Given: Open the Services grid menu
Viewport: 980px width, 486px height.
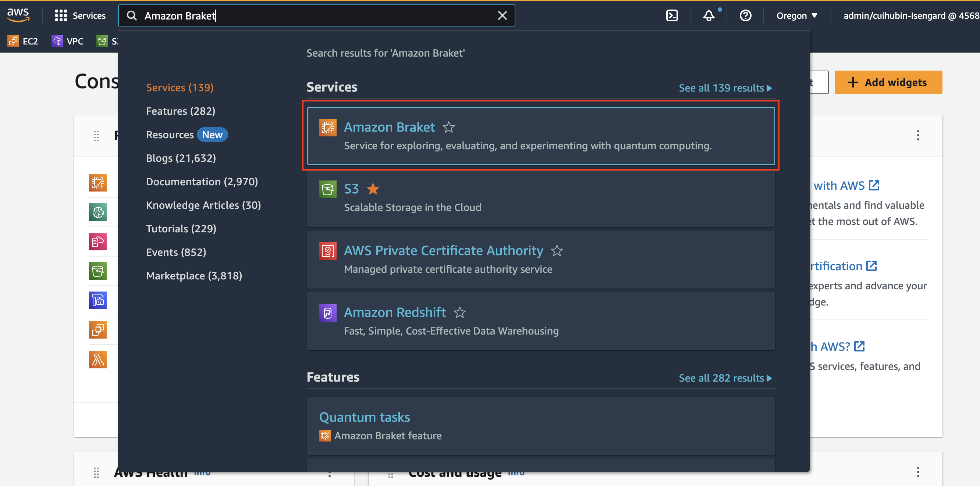Looking at the screenshot, I should point(80,15).
